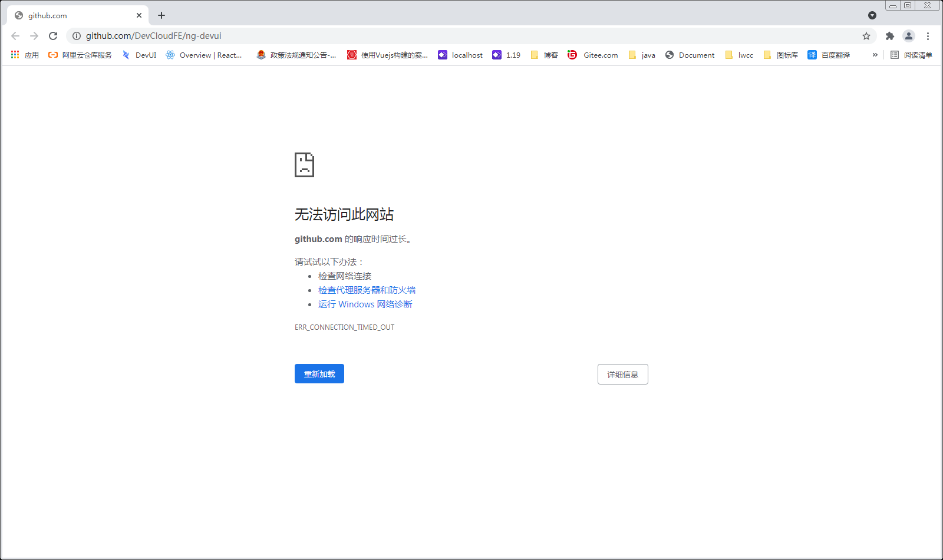Open the 百度翻译 bookmark

tap(829, 55)
